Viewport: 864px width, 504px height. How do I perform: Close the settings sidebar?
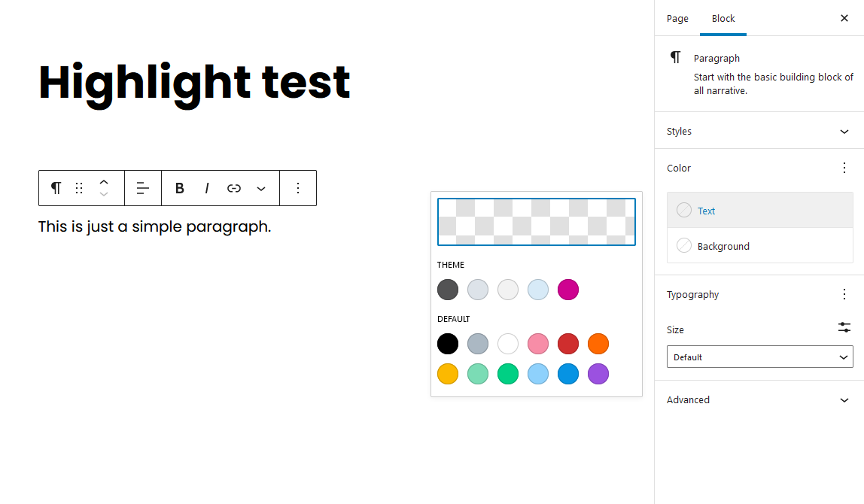pyautogui.click(x=844, y=18)
